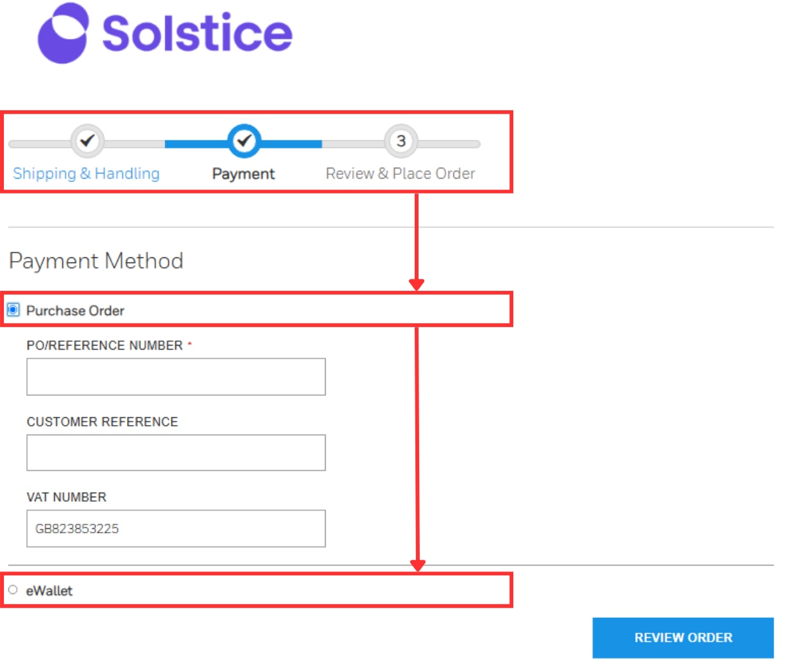Select the eWallet radio button
Screen dimensions: 790x672
click(13, 590)
